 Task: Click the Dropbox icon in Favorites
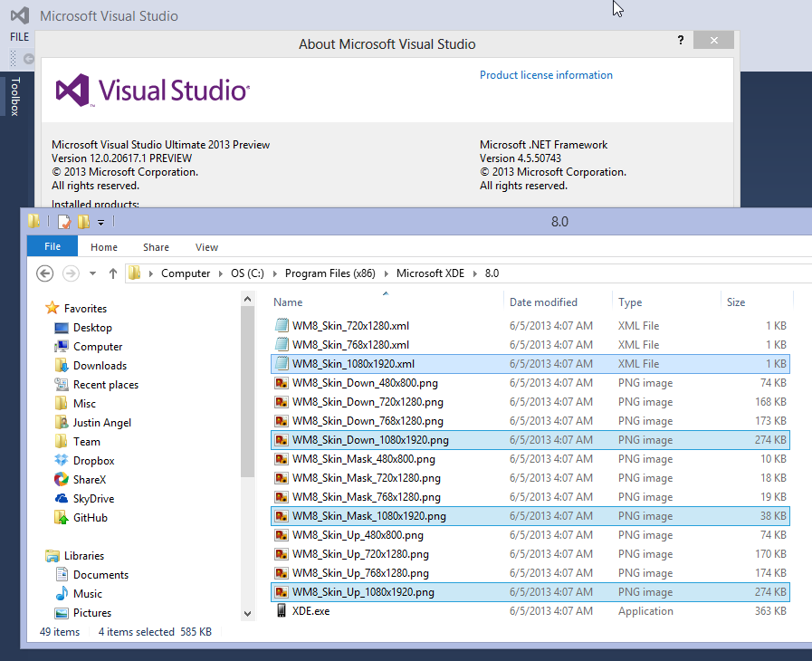click(x=62, y=460)
